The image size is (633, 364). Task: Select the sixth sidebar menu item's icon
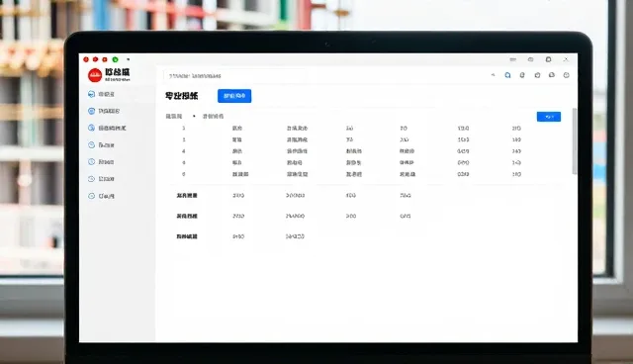(x=91, y=179)
